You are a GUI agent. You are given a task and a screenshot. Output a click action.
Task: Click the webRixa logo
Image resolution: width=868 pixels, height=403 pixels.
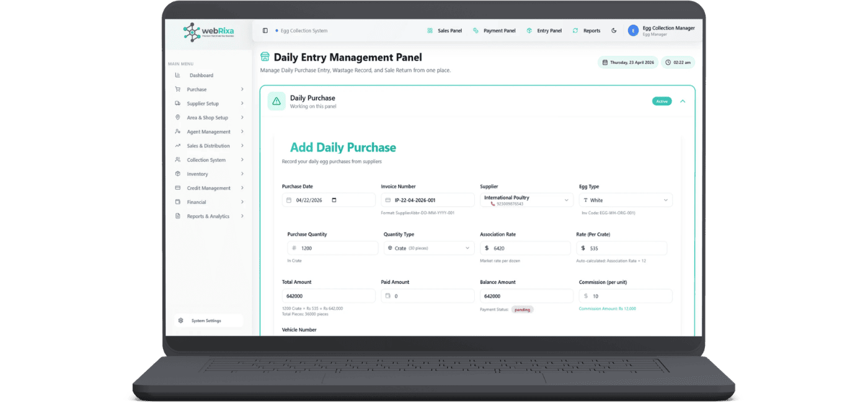[x=208, y=32]
